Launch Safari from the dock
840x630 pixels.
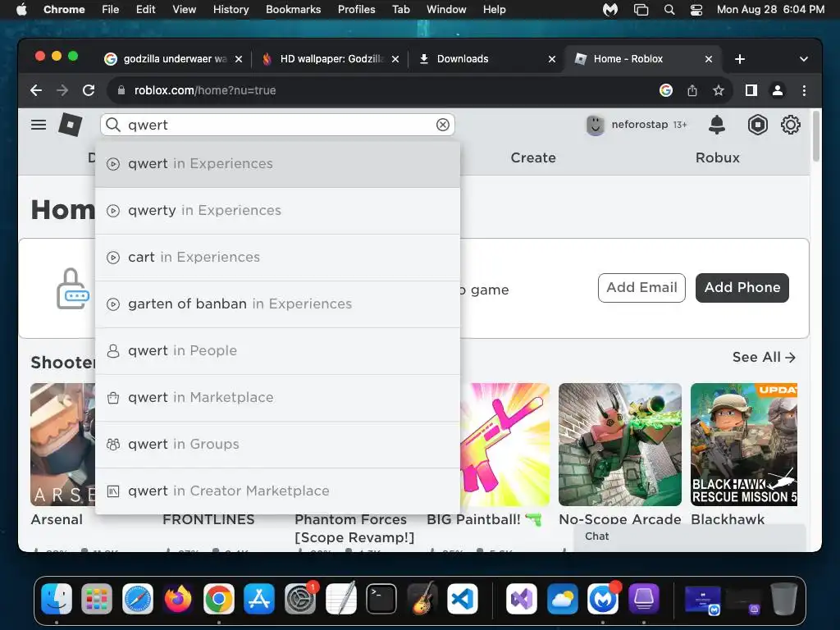[138, 599]
